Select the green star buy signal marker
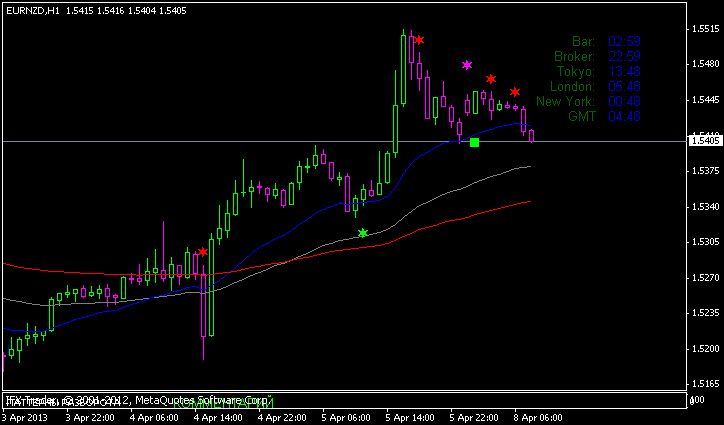Image resolution: width=724 pixels, height=425 pixels. point(363,233)
